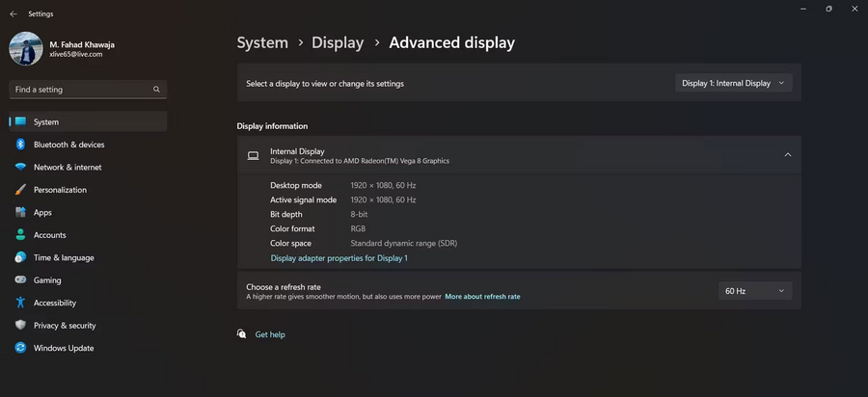Click the Network wifi icon in sidebar
This screenshot has height=397, width=868.
click(20, 167)
